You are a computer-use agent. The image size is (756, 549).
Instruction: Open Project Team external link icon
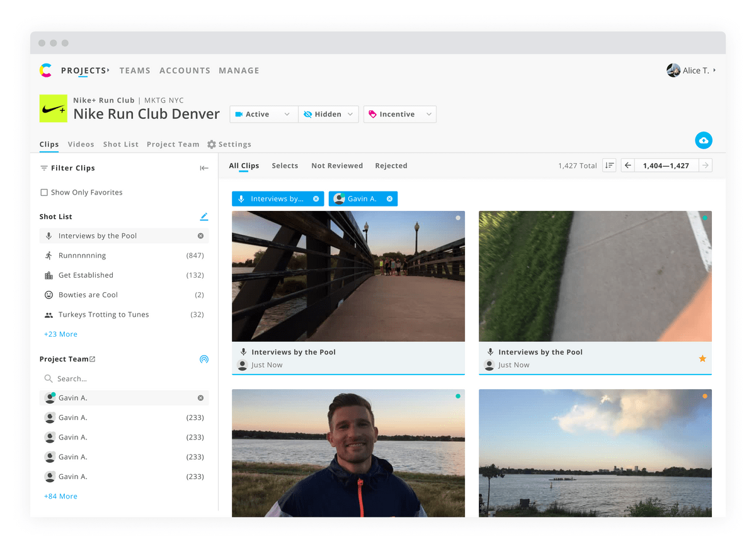[x=93, y=359]
